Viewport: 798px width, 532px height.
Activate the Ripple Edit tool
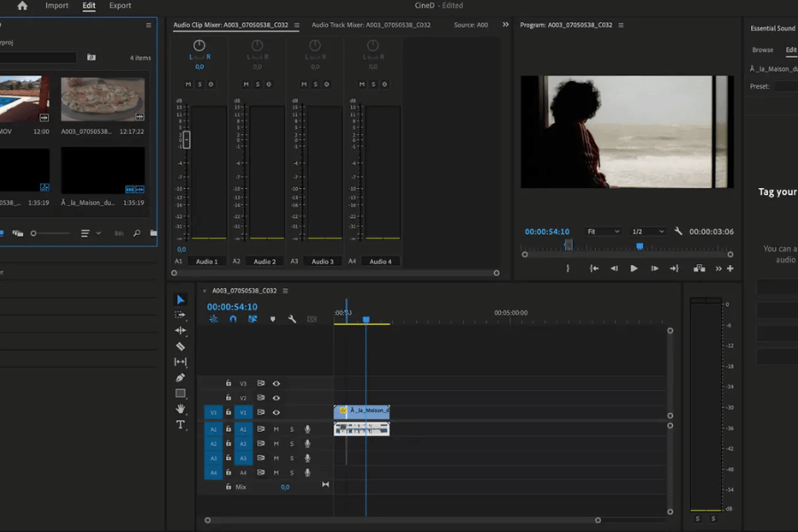click(181, 331)
